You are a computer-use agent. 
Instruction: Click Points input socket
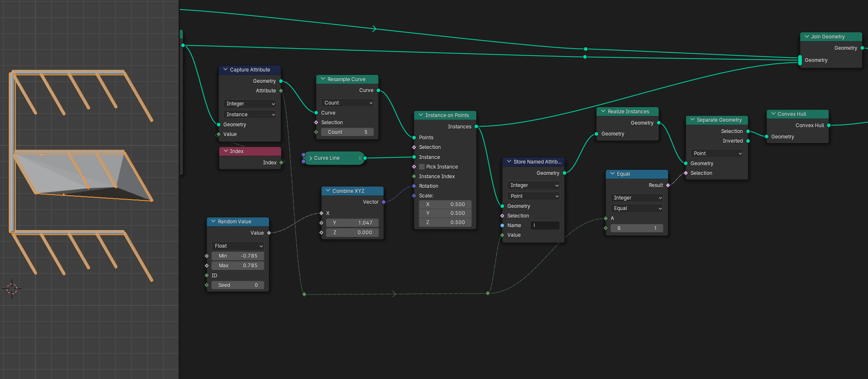[414, 138]
